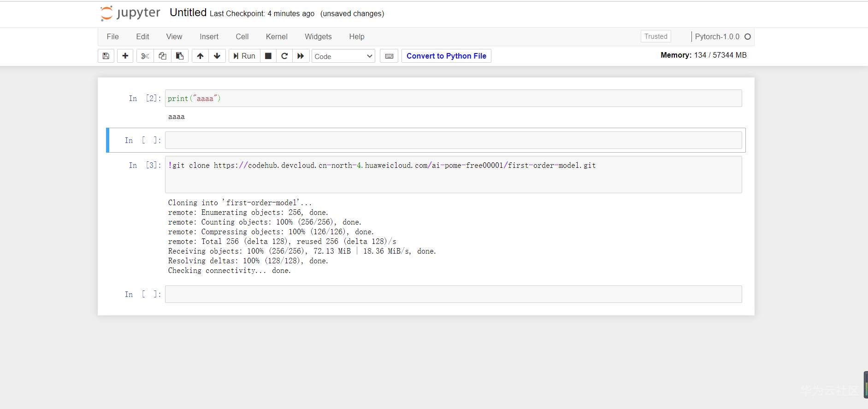
Task: Focus the print("aaaa") code cell
Action: [454, 98]
